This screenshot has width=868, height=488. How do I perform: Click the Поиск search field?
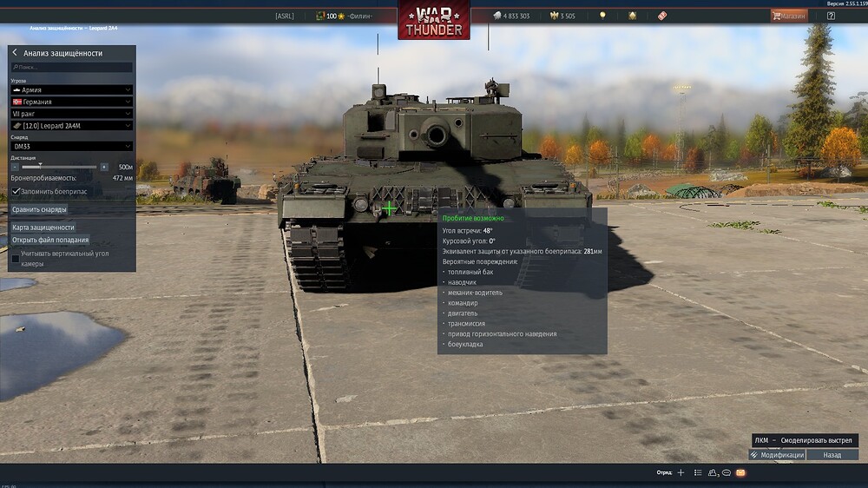pyautogui.click(x=71, y=67)
